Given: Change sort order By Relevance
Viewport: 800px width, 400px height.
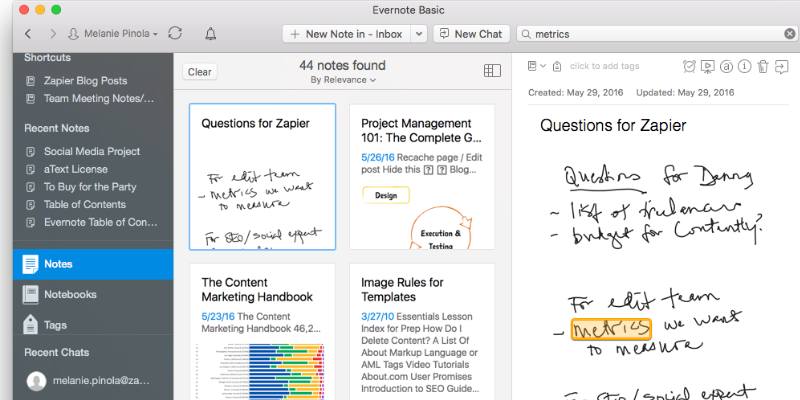Looking at the screenshot, I should coord(343,80).
